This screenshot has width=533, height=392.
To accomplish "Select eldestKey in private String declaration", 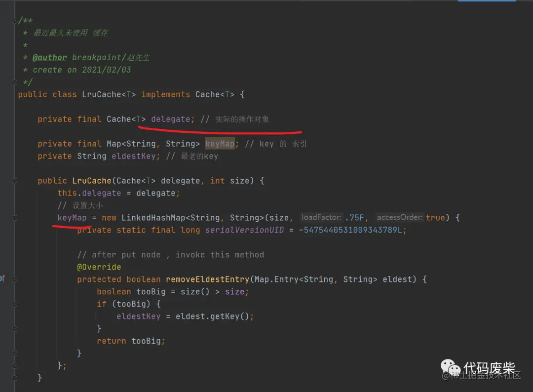I will [x=134, y=156].
